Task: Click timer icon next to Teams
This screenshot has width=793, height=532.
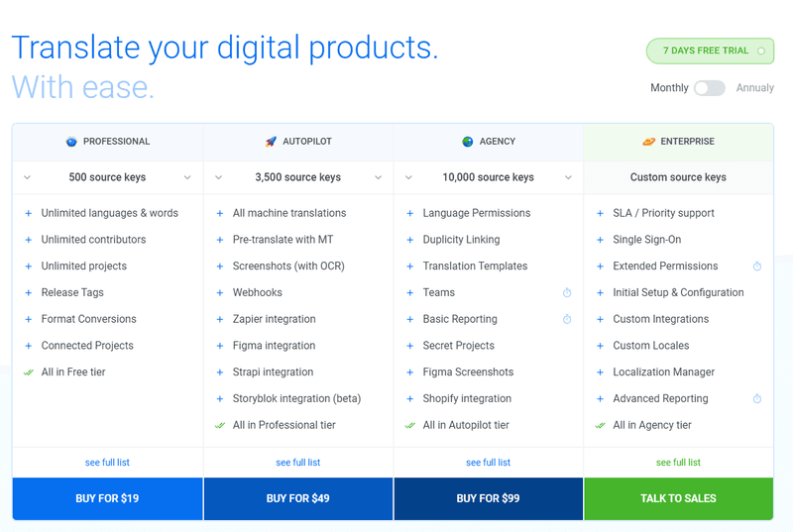Action: [x=567, y=292]
